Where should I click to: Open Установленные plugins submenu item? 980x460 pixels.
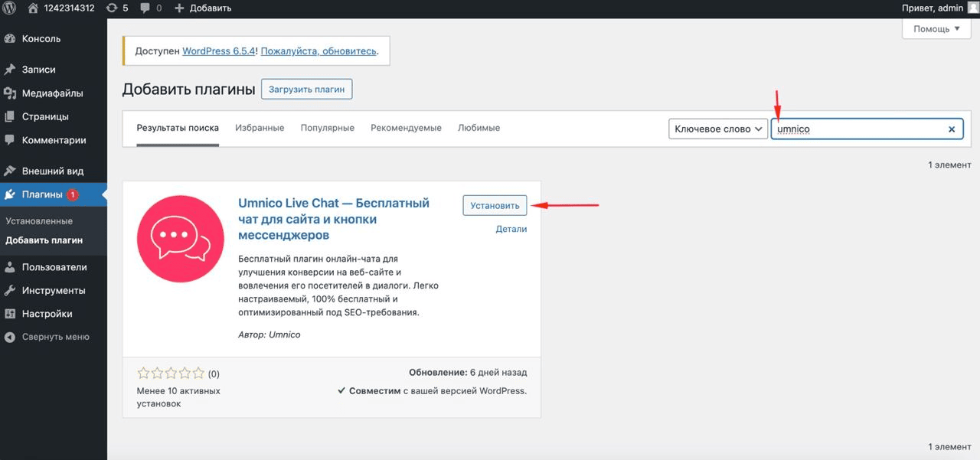pyautogui.click(x=39, y=221)
